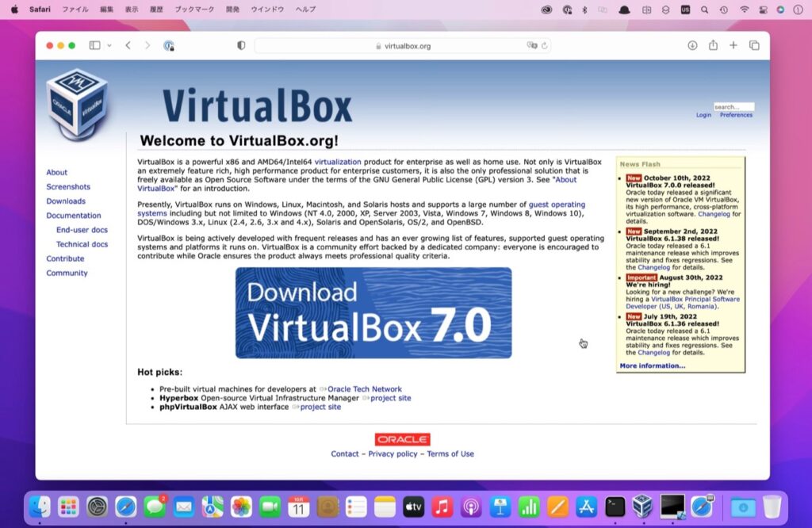Show all tabs with the tab overview icon
Viewport: 812px width, 528px height.
753,45
